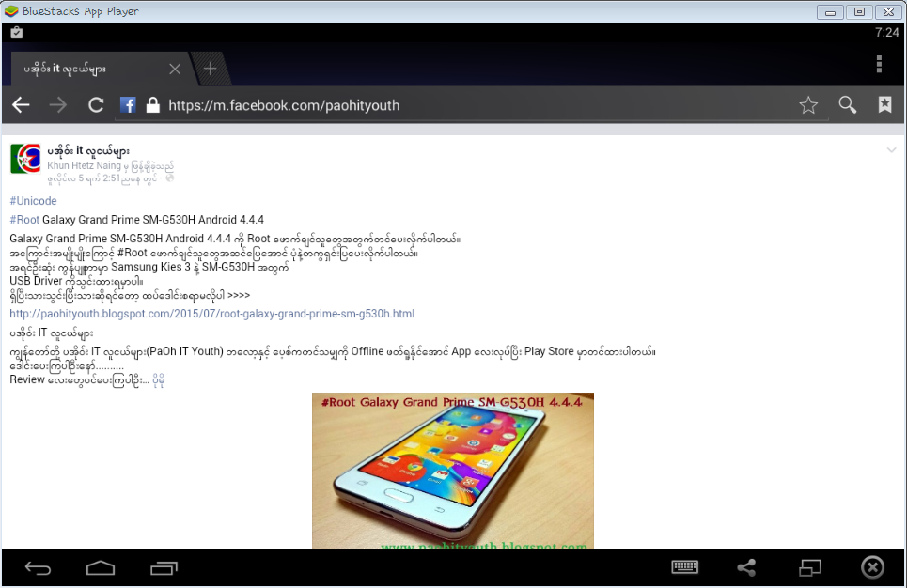The height and width of the screenshot is (588, 907).
Task: Open the page profile picture
Action: coord(25,159)
